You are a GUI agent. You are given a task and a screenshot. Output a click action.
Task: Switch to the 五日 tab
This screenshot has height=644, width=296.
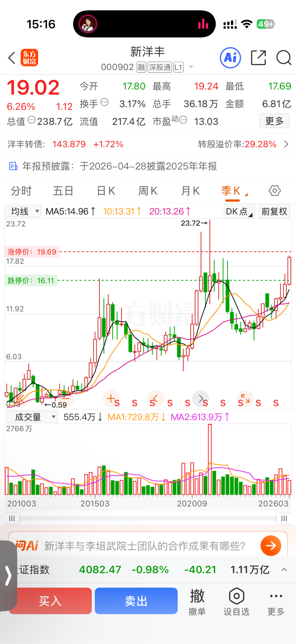click(63, 191)
